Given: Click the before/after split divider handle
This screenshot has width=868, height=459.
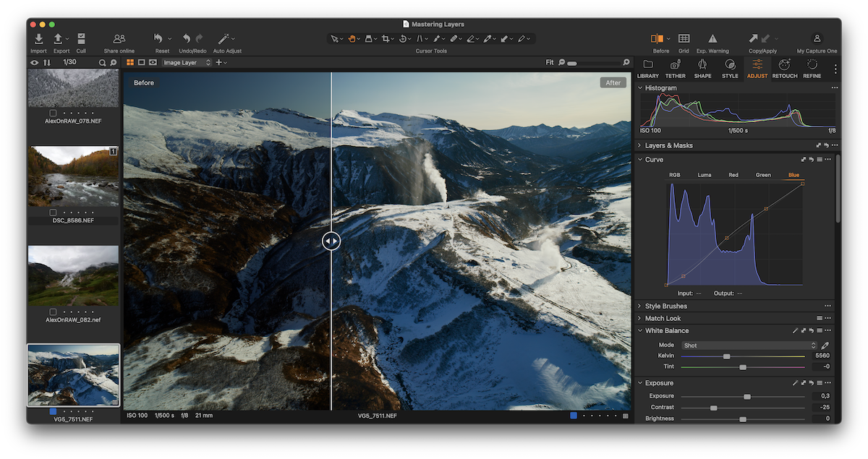Looking at the screenshot, I should point(331,241).
